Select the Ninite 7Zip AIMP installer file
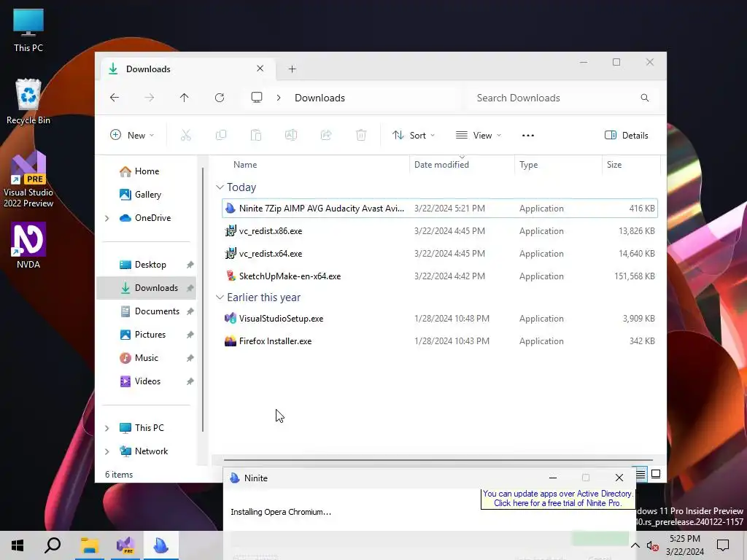 tap(439, 208)
